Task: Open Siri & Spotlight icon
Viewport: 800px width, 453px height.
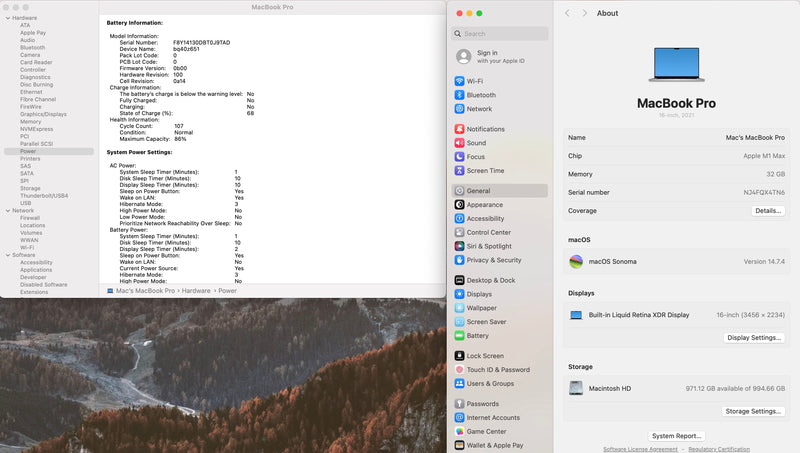Action: [459, 246]
